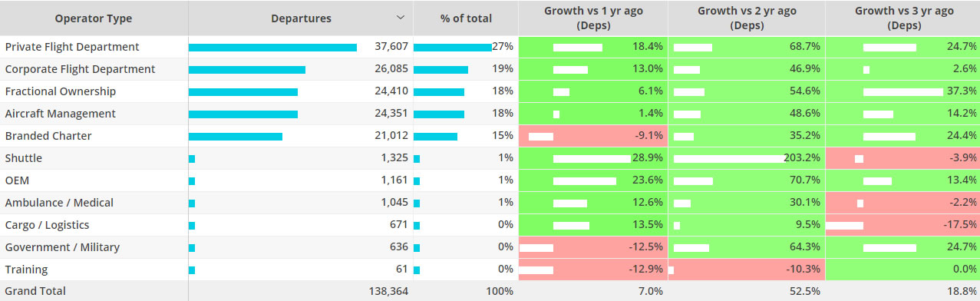Image resolution: width=980 pixels, height=301 pixels.
Task: Select Branded Charter -9.1% red growth cell
Action: [x=593, y=136]
